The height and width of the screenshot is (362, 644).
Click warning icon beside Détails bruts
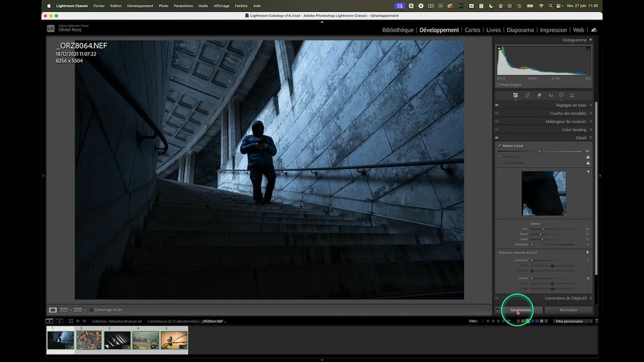click(x=588, y=157)
